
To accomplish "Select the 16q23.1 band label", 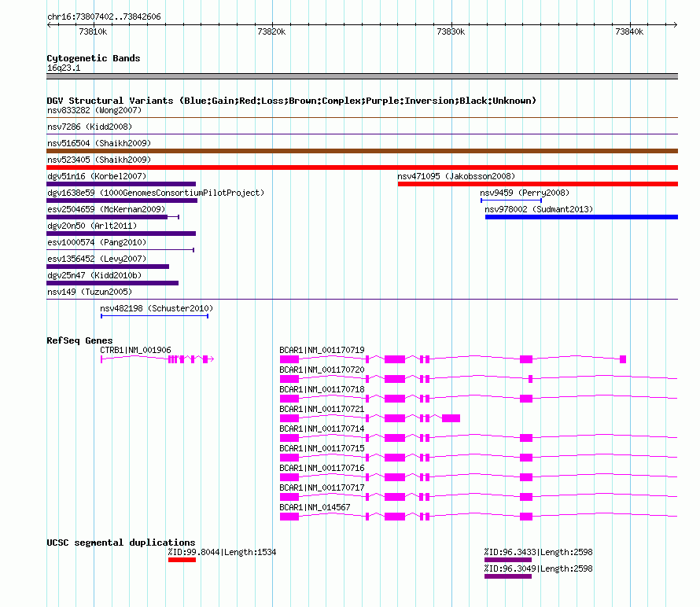I will pos(64,68).
